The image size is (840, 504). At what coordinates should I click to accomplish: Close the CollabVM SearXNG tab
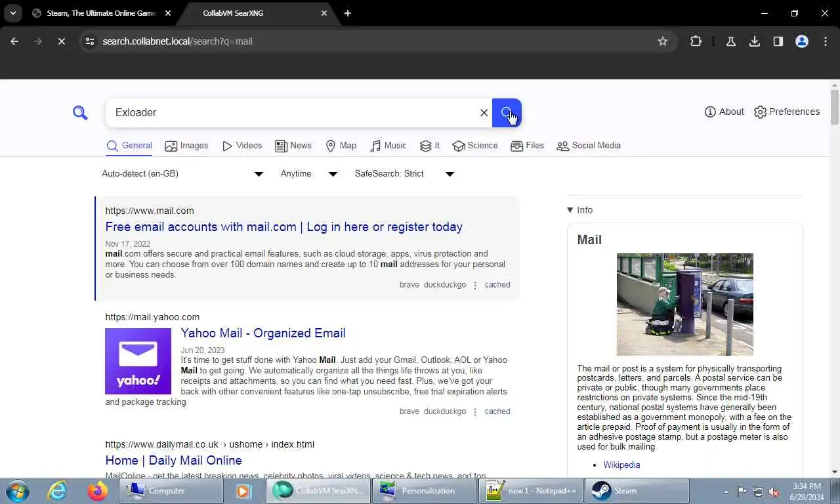coord(324,13)
